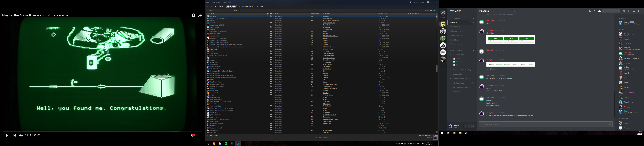Click Dry Cactus developer link
The width and height of the screenshot is (644, 146).
326,16
